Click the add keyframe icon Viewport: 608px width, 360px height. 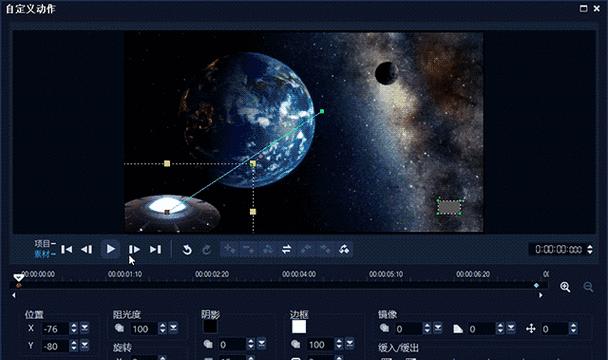[230, 249]
